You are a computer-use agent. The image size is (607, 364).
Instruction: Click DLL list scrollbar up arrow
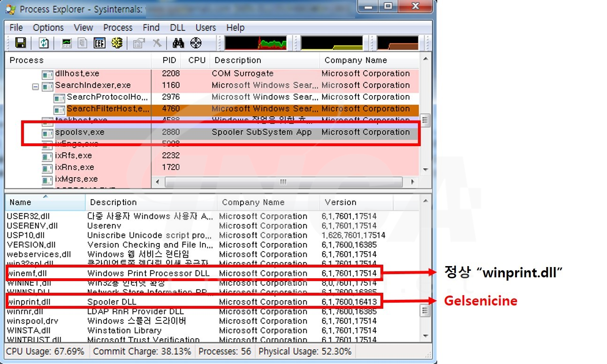[x=425, y=201]
